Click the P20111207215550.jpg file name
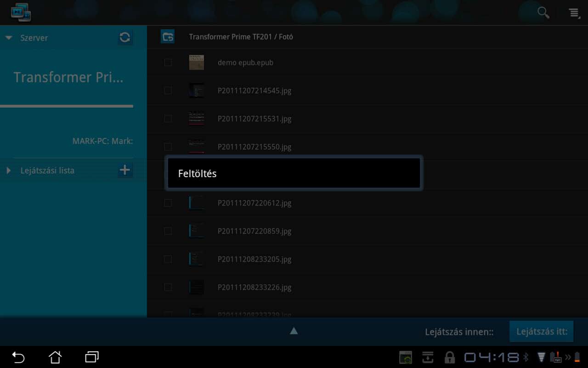Image resolution: width=588 pixels, height=368 pixels. [254, 147]
